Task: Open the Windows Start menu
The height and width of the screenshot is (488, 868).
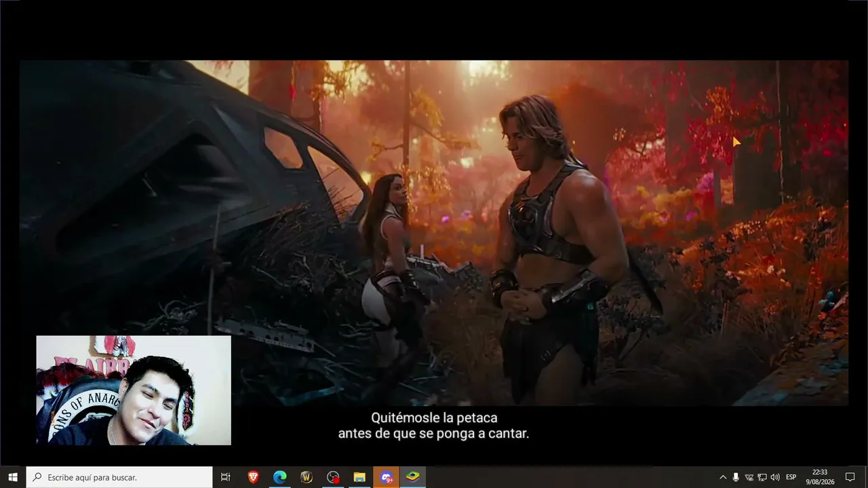Action: coord(13,477)
